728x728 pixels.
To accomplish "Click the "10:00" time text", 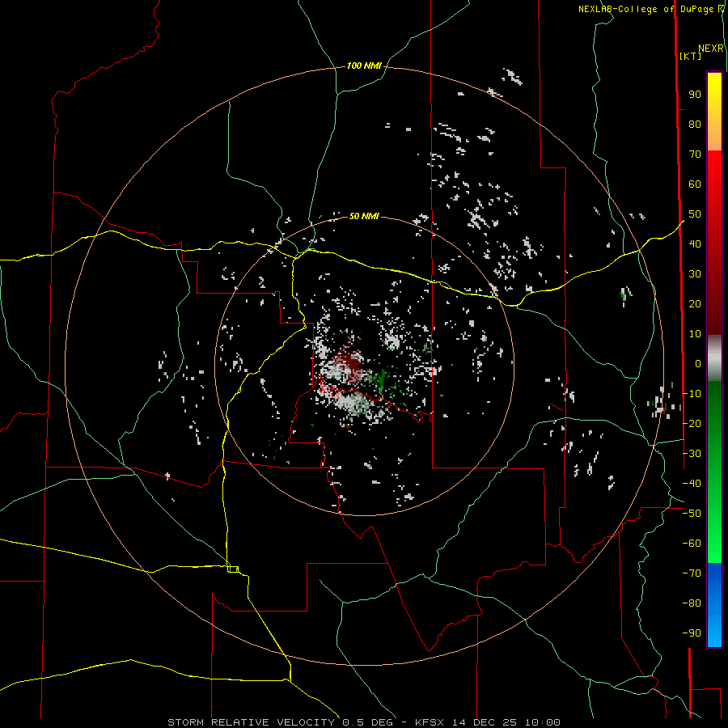I will tap(542, 722).
